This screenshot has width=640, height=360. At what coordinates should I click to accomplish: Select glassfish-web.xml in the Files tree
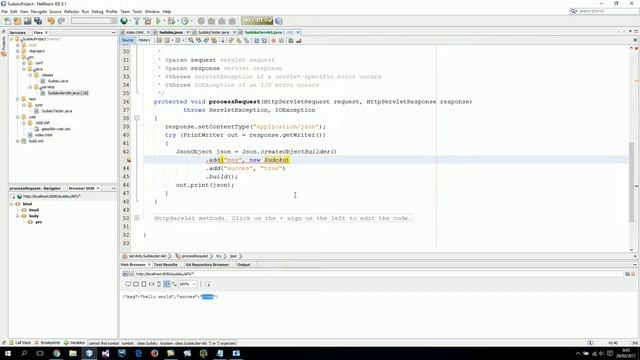click(56, 129)
